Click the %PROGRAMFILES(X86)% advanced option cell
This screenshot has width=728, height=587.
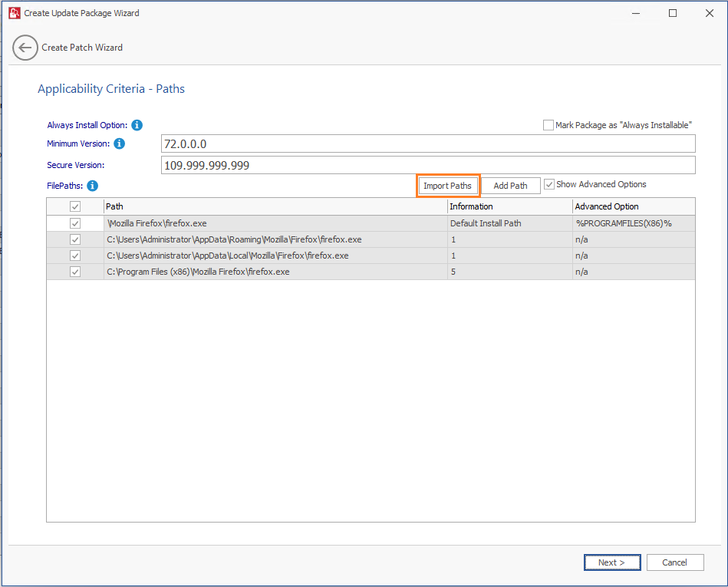coord(634,223)
